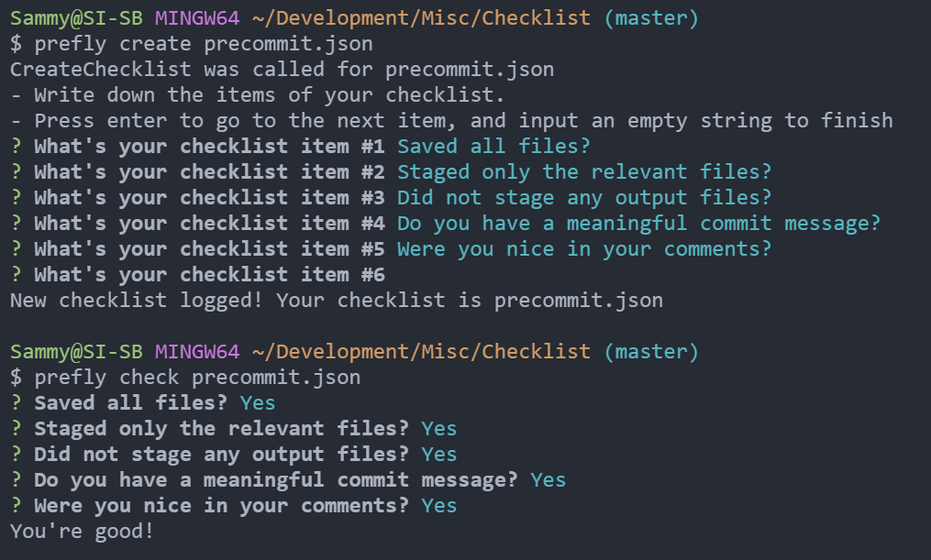Click the question mark before 'Saved all files? Yes'

pos(16,402)
